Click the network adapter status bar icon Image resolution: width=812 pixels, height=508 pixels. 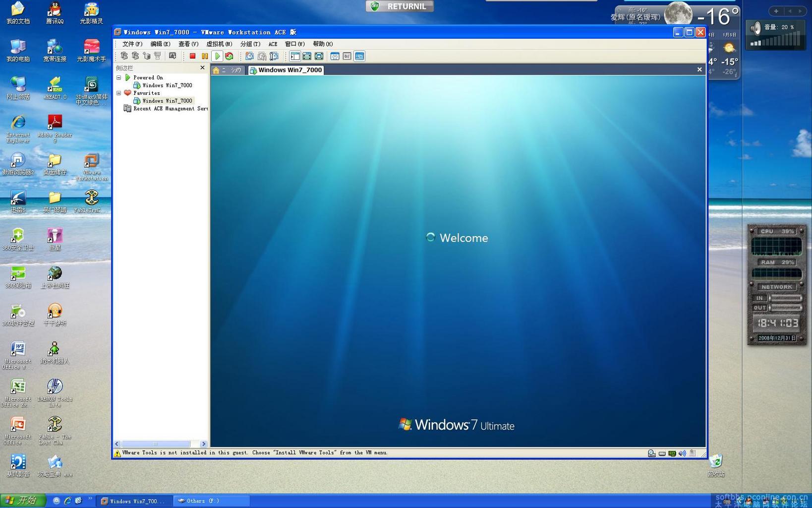pyautogui.click(x=672, y=453)
